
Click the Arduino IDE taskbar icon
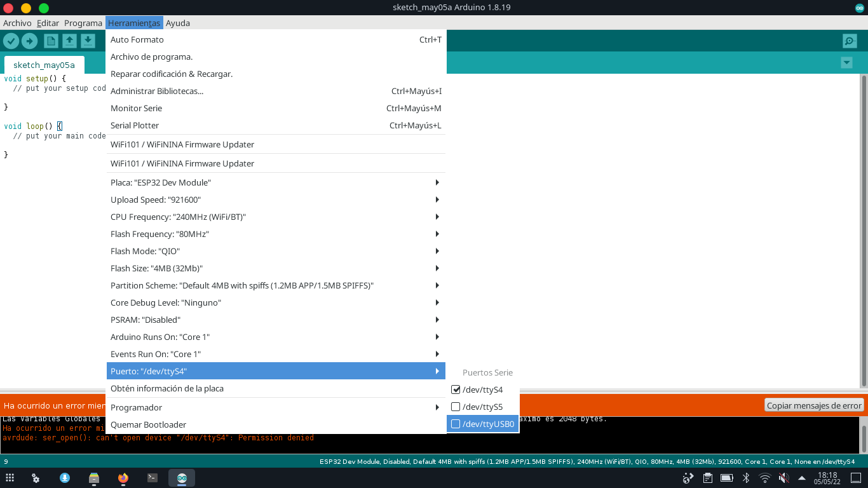coord(182,478)
